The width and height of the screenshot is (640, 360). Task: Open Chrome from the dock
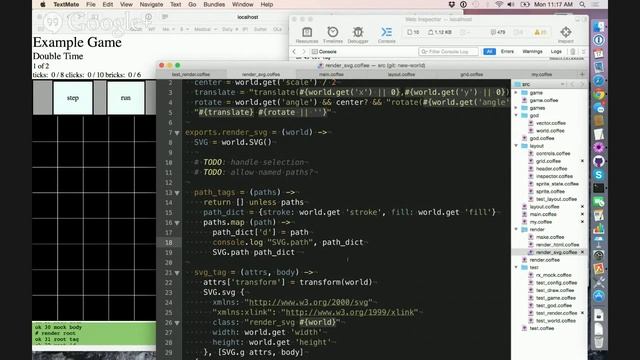point(599,95)
